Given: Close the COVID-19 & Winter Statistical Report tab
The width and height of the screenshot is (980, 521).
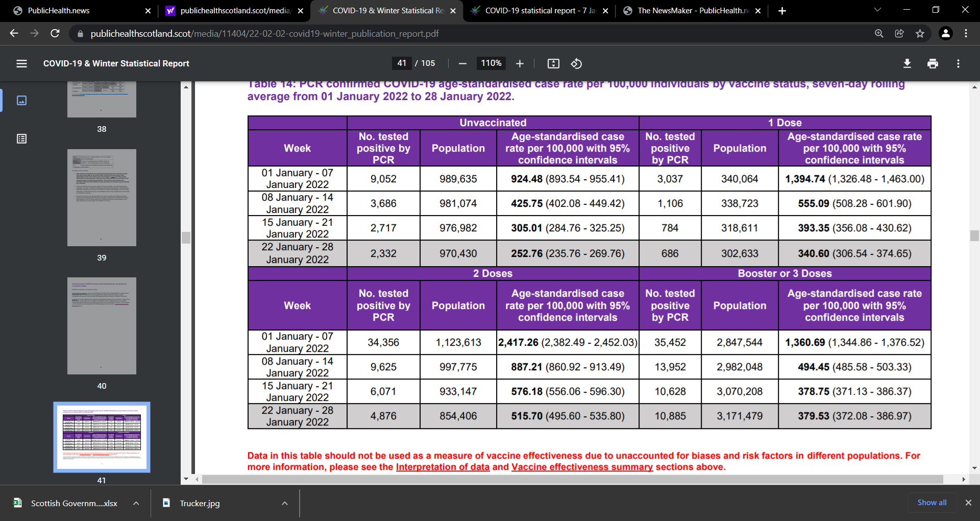Looking at the screenshot, I should click(x=453, y=11).
